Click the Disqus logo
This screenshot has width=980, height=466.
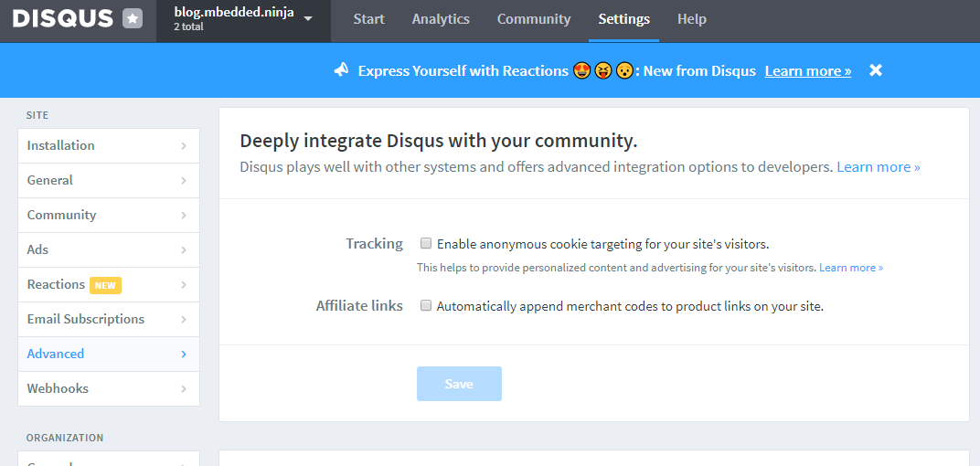[x=62, y=19]
